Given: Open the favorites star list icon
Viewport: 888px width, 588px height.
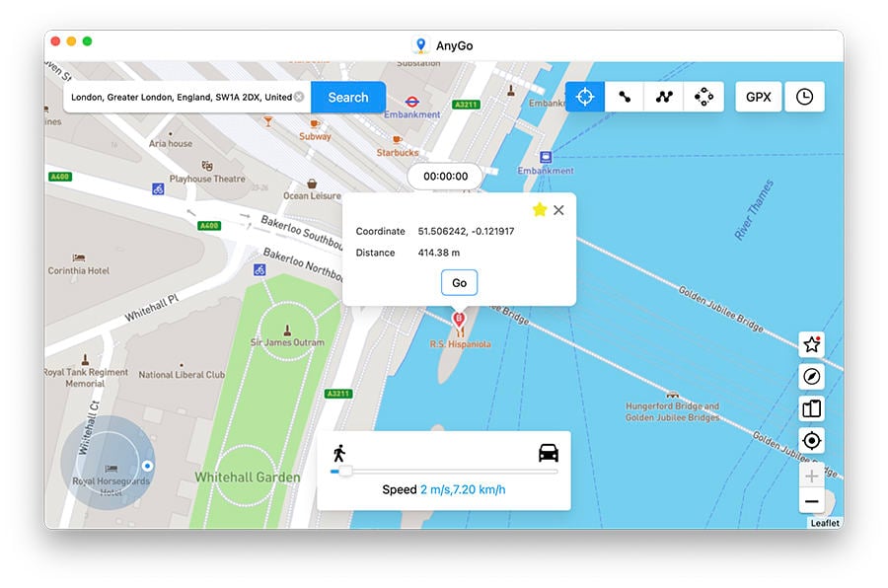Looking at the screenshot, I should [x=811, y=344].
